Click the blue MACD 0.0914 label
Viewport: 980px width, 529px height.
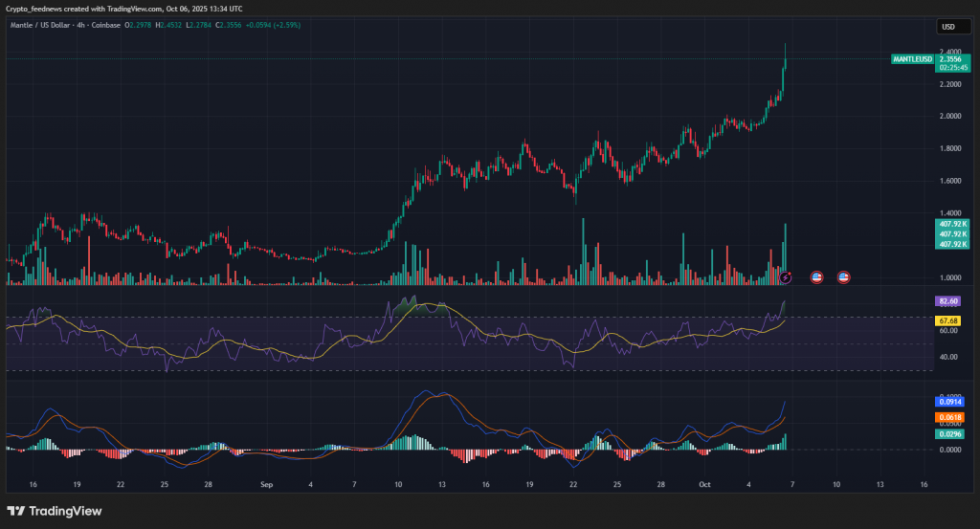(949, 402)
